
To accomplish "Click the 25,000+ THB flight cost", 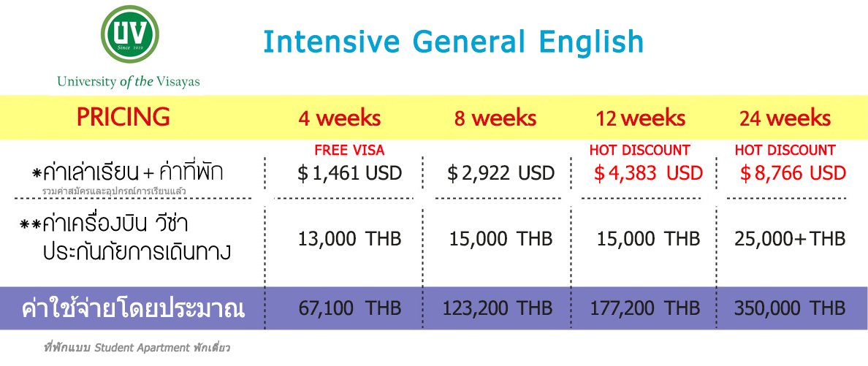I will click(790, 239).
